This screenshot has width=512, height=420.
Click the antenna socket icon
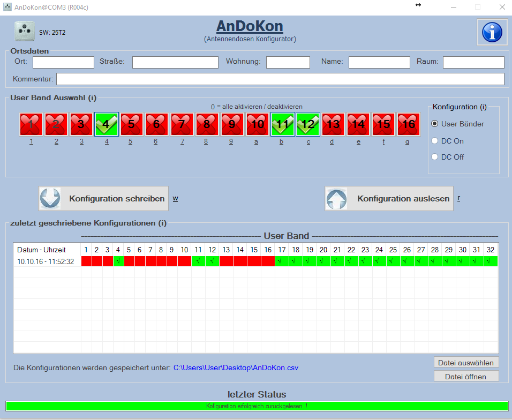[x=24, y=32]
